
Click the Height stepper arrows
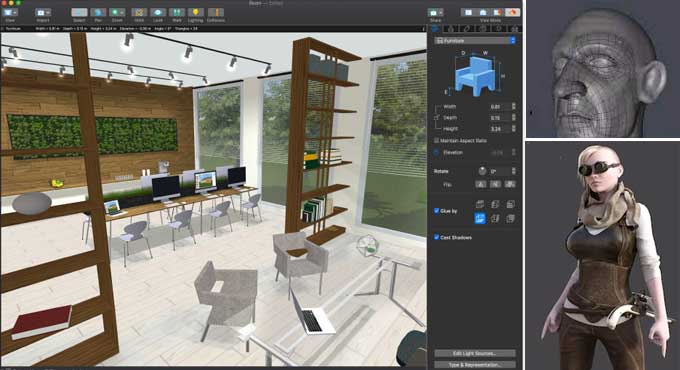pyautogui.click(x=513, y=129)
